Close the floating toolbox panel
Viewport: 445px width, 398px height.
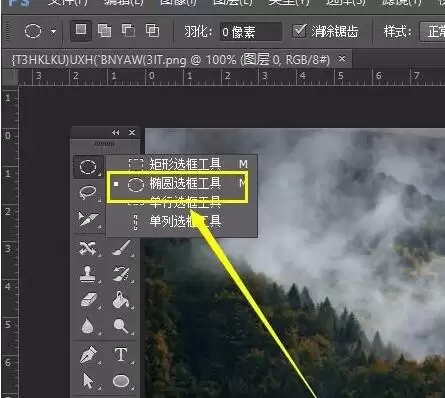(x=132, y=133)
